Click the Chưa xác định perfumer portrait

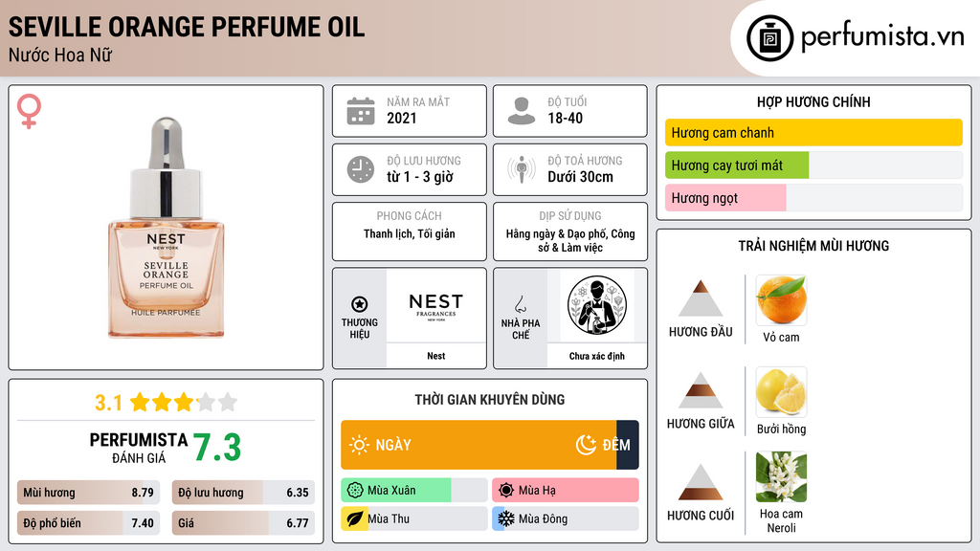[597, 306]
